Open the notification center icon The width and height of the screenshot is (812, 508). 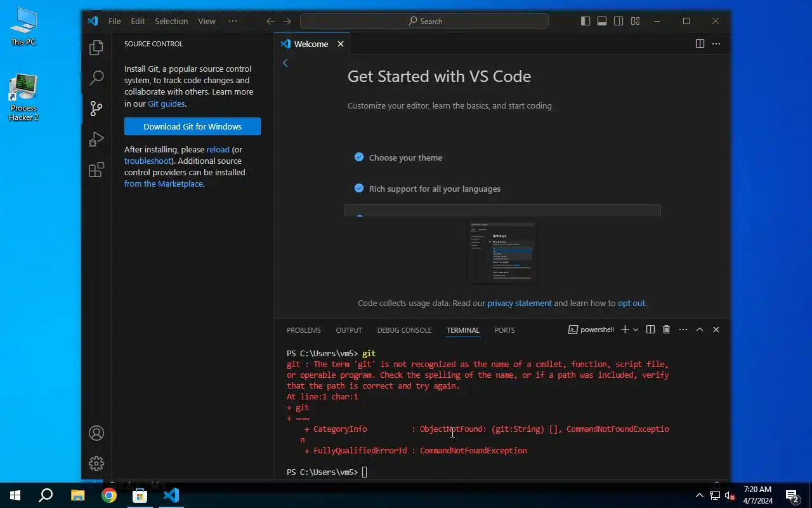[x=792, y=495]
